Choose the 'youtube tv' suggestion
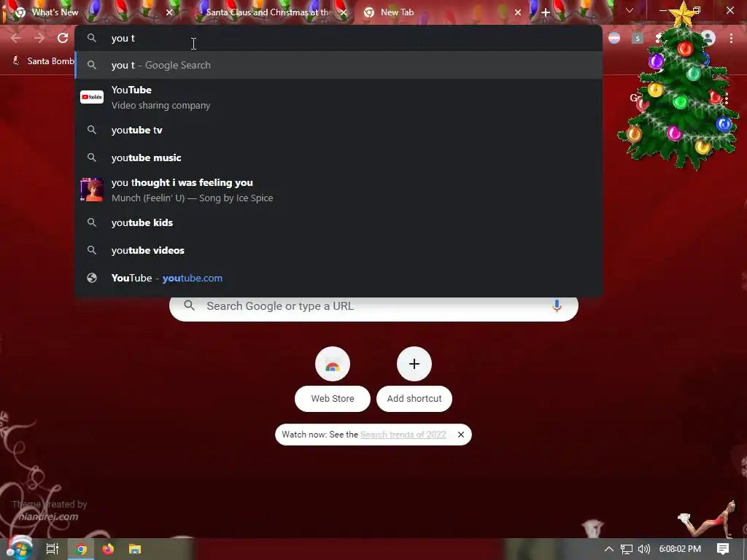This screenshot has height=560, width=747. click(338, 130)
